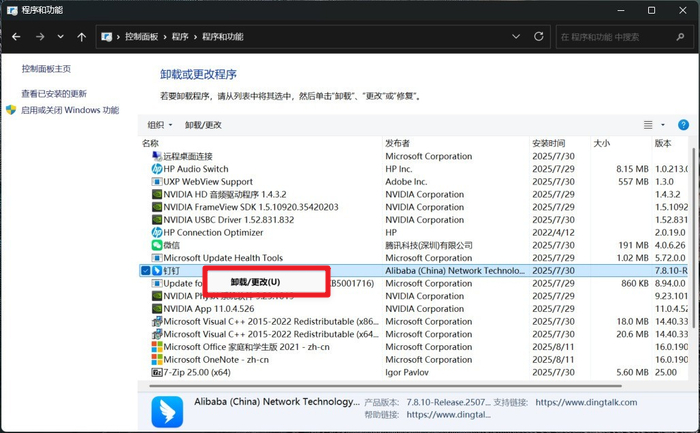Click the 远程桌面连接 icon
The width and height of the screenshot is (700, 433).
click(x=157, y=156)
